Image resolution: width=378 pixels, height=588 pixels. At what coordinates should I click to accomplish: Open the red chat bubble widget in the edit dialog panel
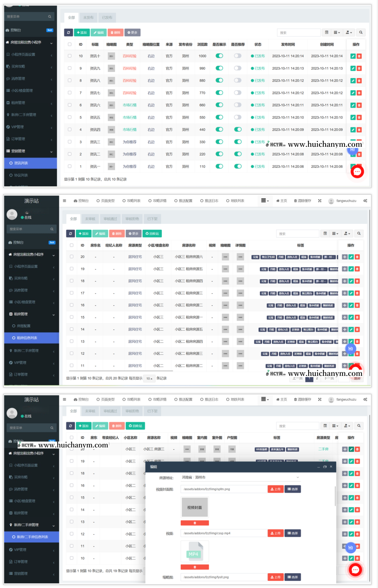click(355, 570)
